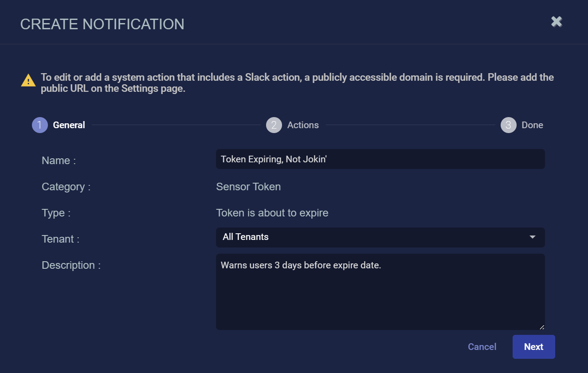Go to the Actions step label
The width and height of the screenshot is (588, 373).
click(x=303, y=125)
